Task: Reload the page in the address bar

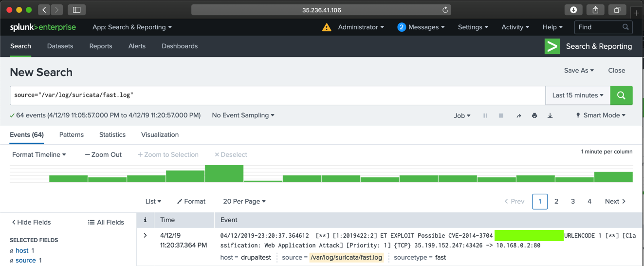Action: [x=445, y=10]
